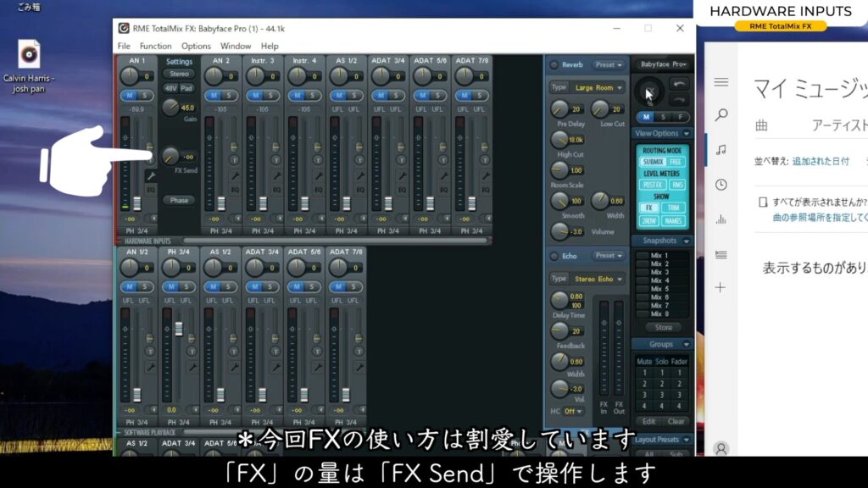Select the Mix 1 snapshot
The image size is (868, 488).
click(659, 256)
